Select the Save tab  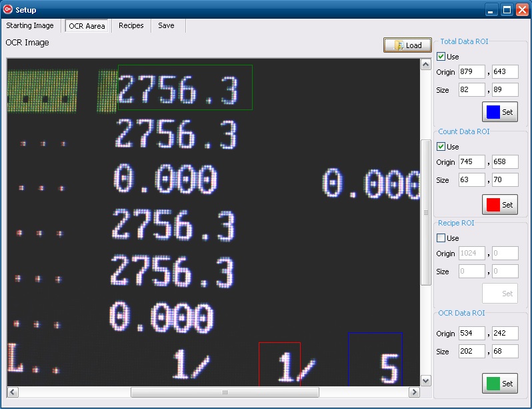point(166,26)
